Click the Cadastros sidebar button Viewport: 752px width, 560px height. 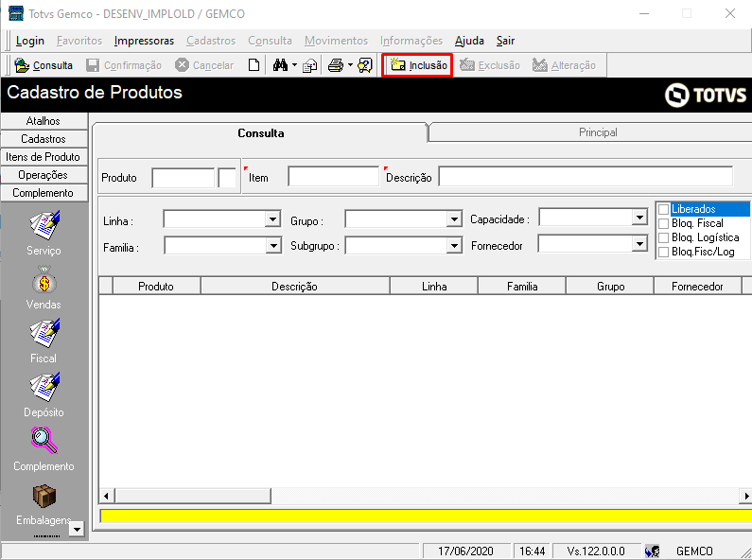(44, 139)
